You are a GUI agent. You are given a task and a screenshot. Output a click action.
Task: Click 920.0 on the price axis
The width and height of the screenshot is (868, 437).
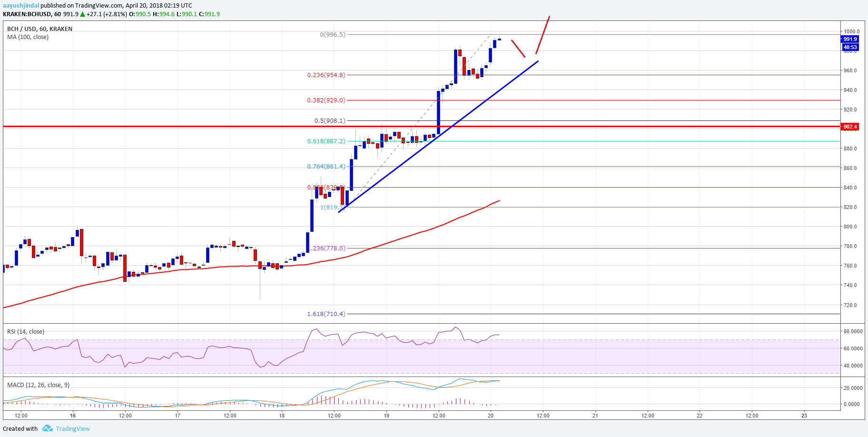[850, 109]
